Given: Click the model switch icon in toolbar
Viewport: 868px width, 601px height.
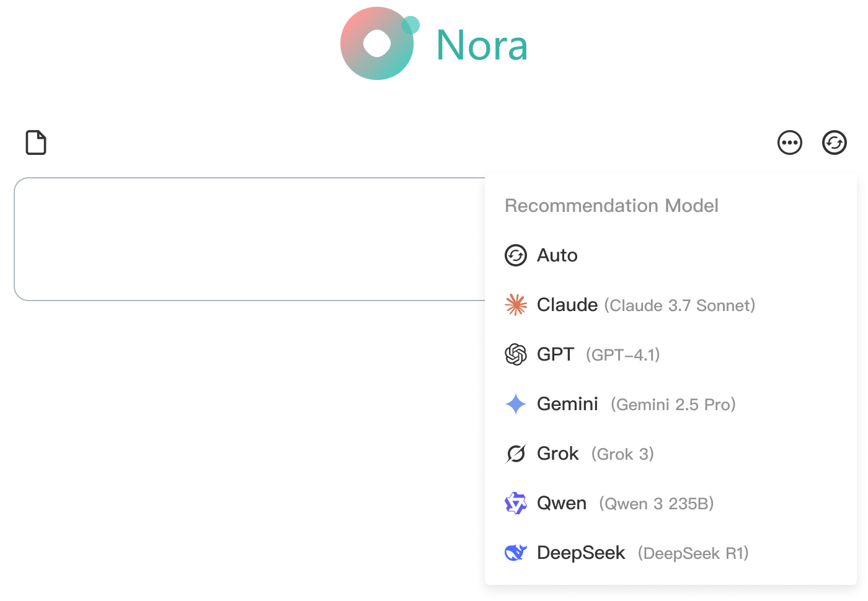Looking at the screenshot, I should (835, 143).
